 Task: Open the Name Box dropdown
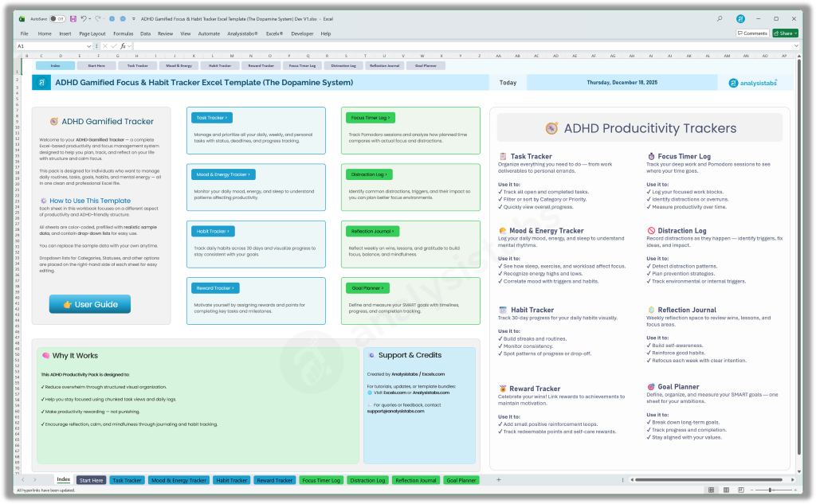coord(89,46)
